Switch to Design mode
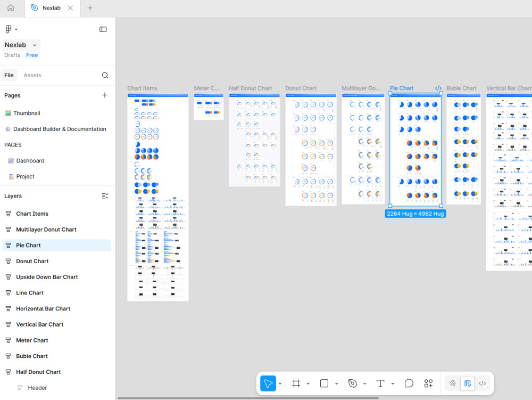 click(468, 383)
